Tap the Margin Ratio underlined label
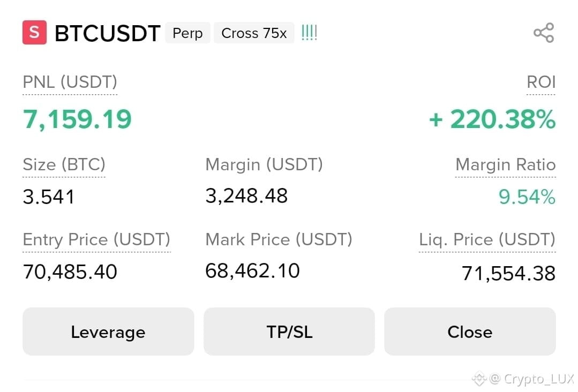Image resolution: width=578 pixels, height=392 pixels. pos(505,164)
